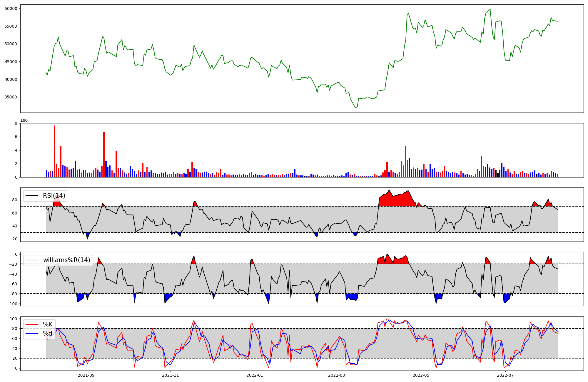Click the 60000 price axis tick label
The height and width of the screenshot is (382, 588).
coord(11,9)
